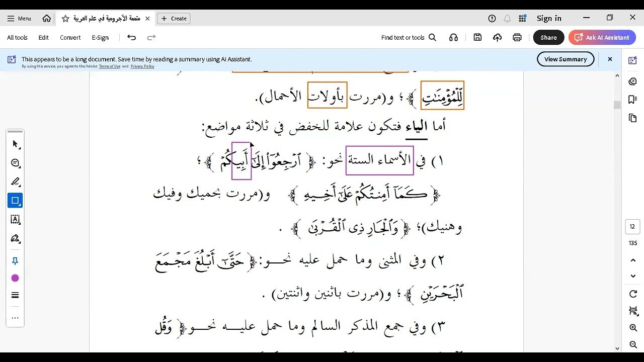Go to previous page up chevron

pyautogui.click(x=633, y=260)
